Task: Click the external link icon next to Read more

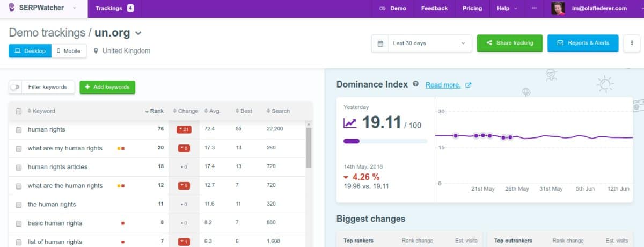Action: (x=468, y=85)
